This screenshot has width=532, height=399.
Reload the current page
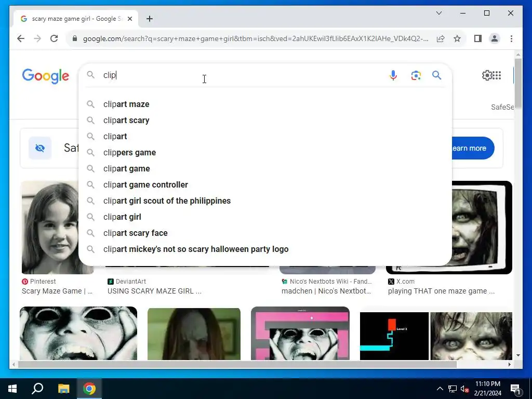tap(54, 38)
